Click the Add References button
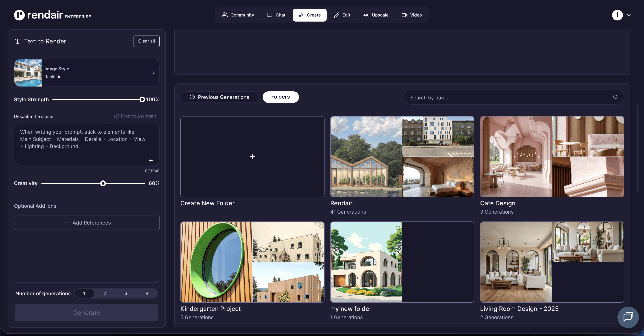The width and height of the screenshot is (644, 336). coord(87,223)
